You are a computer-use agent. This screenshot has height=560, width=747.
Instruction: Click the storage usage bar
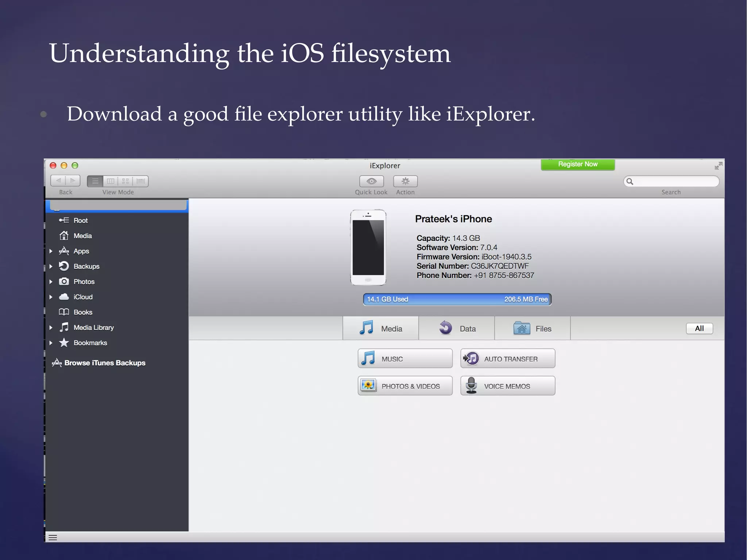point(457,299)
